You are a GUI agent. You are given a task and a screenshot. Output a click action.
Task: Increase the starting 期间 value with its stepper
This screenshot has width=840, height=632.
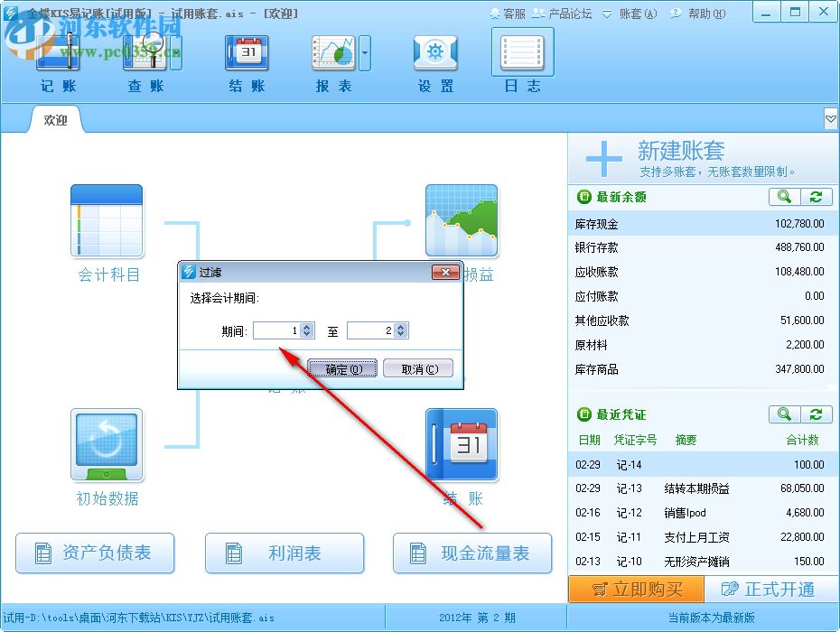point(304,327)
